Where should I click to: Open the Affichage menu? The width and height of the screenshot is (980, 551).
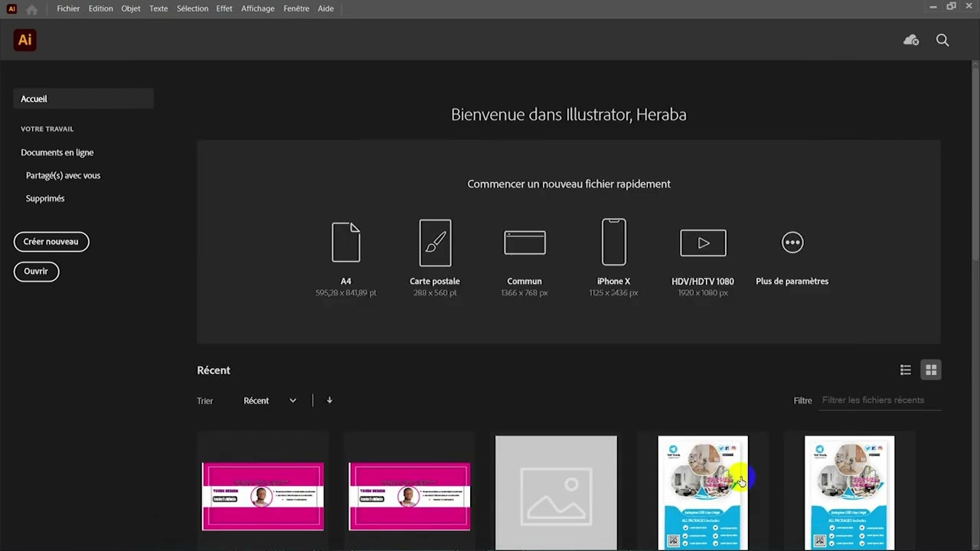coord(258,8)
